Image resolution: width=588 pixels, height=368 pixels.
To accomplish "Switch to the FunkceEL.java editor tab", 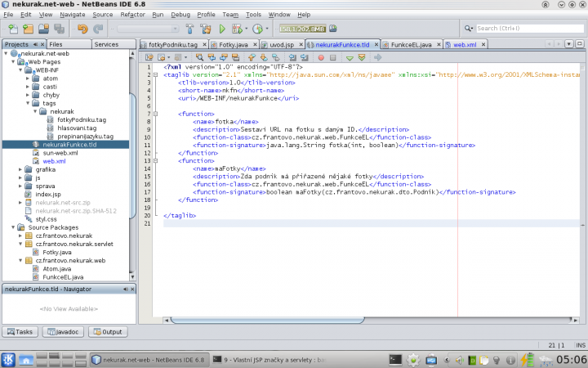I will (x=411, y=45).
